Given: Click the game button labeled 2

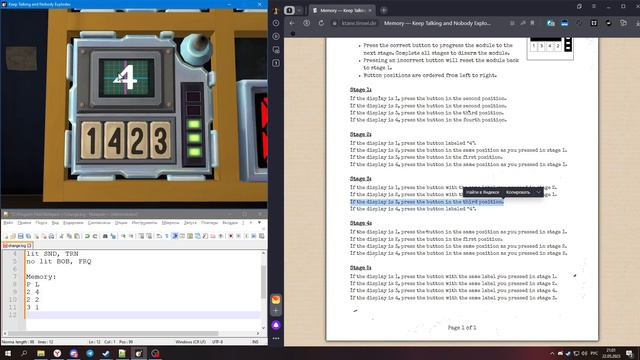Looking at the screenshot, I should 137,140.
